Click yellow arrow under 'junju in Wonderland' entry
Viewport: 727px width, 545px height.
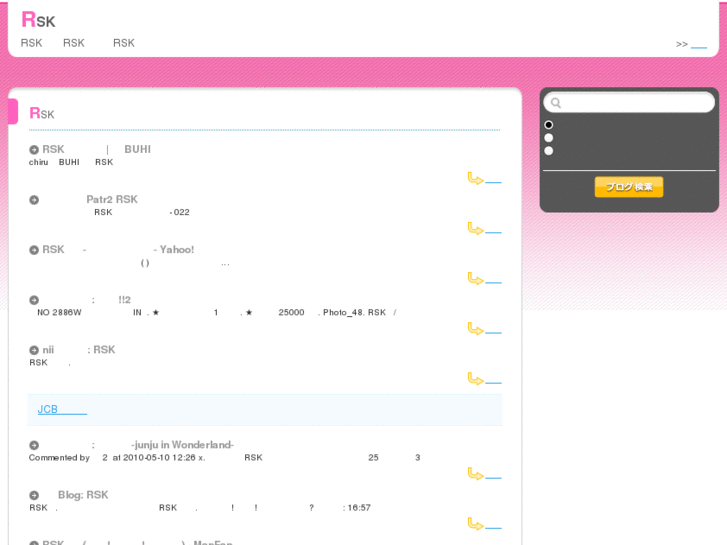[476, 474]
